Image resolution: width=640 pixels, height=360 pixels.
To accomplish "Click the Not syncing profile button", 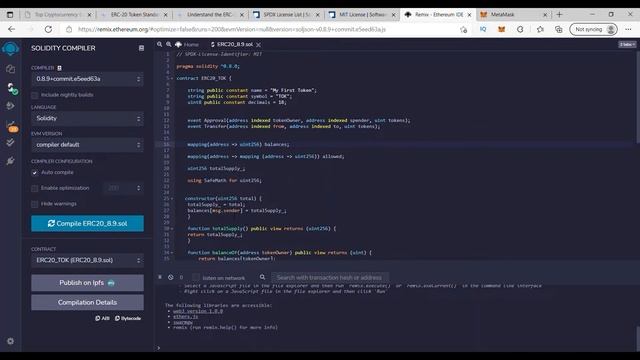I will [593, 29].
